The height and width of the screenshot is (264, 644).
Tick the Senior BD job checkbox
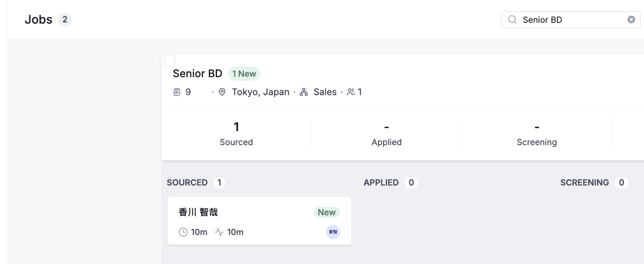(x=170, y=61)
